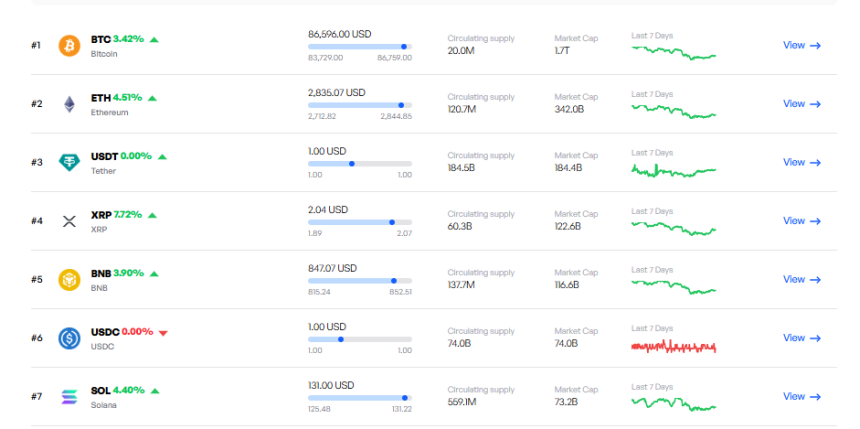This screenshot has width=860, height=429.
Task: Click the BNB coin icon
Action: click(69, 279)
